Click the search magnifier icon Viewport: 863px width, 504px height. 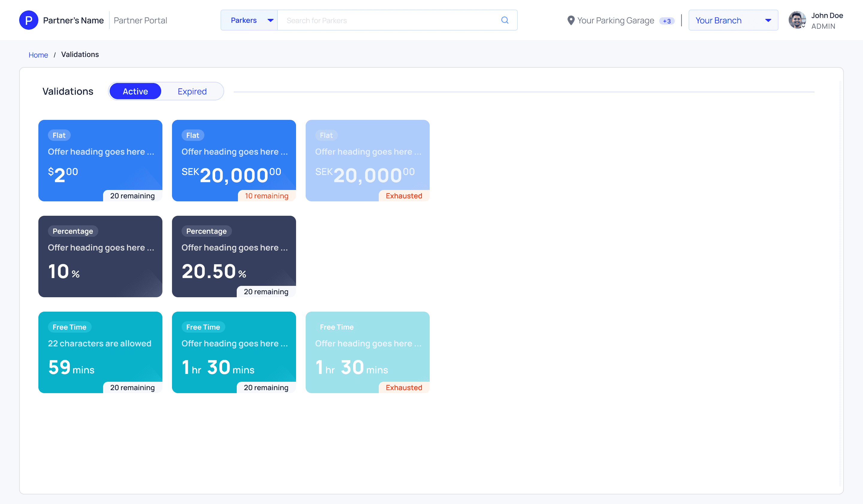pyautogui.click(x=504, y=20)
